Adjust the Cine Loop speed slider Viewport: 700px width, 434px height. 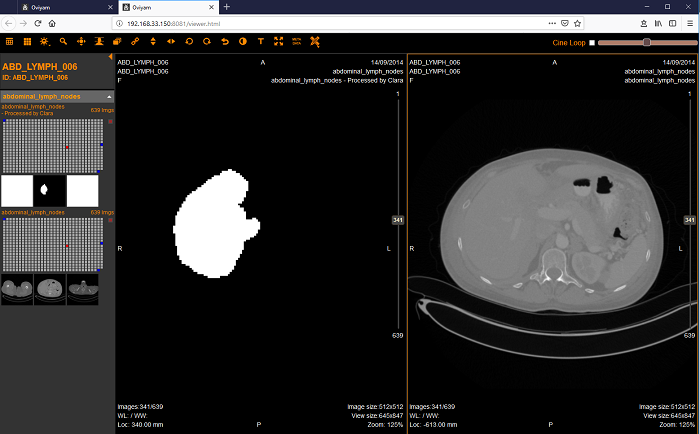(x=647, y=42)
